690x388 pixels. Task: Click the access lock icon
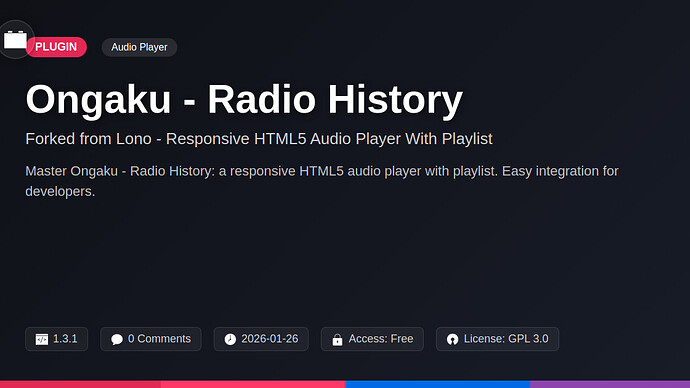coord(338,339)
